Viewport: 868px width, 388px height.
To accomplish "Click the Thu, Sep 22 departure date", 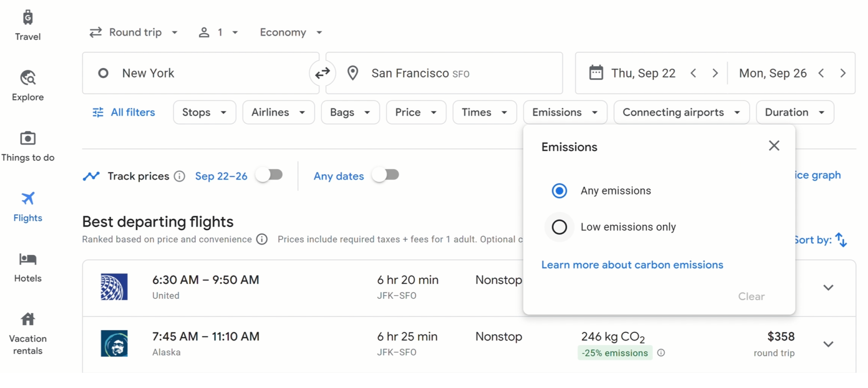I will pos(643,73).
